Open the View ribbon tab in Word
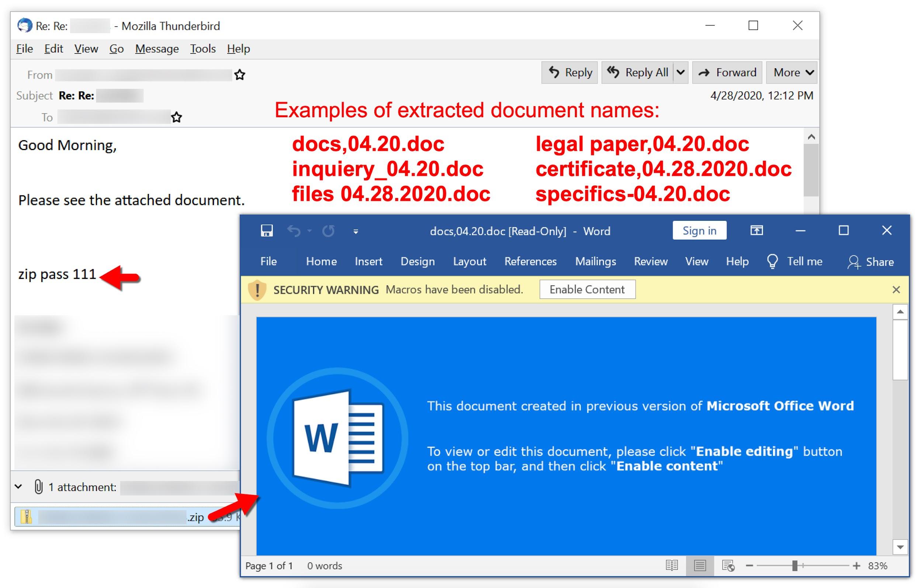 (696, 261)
